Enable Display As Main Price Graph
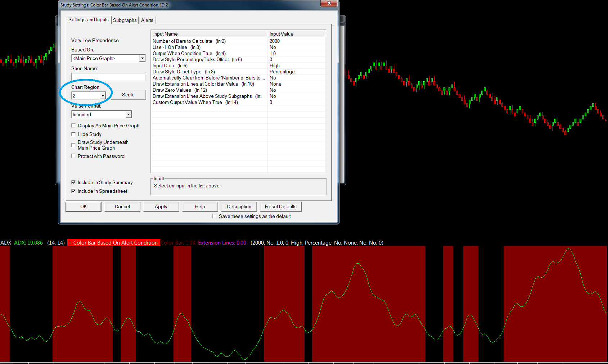The image size is (608, 364). pos(74,126)
